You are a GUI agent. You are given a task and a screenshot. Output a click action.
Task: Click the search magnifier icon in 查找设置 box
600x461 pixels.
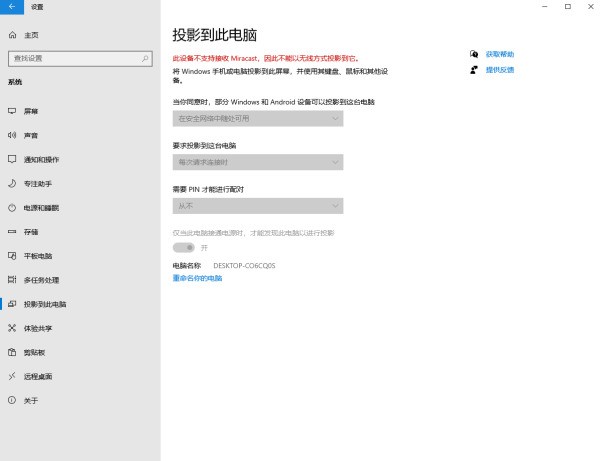(145, 59)
